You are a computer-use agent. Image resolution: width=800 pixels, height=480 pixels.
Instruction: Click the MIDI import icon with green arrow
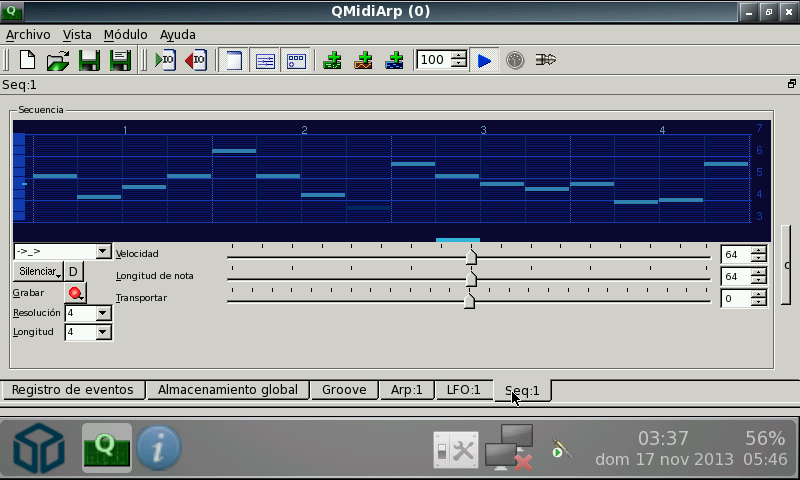tap(165, 60)
